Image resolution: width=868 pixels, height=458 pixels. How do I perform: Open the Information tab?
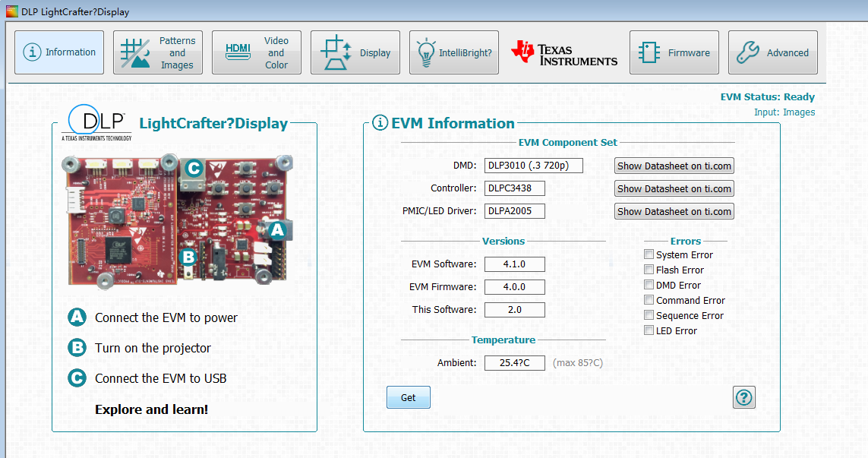(x=59, y=52)
